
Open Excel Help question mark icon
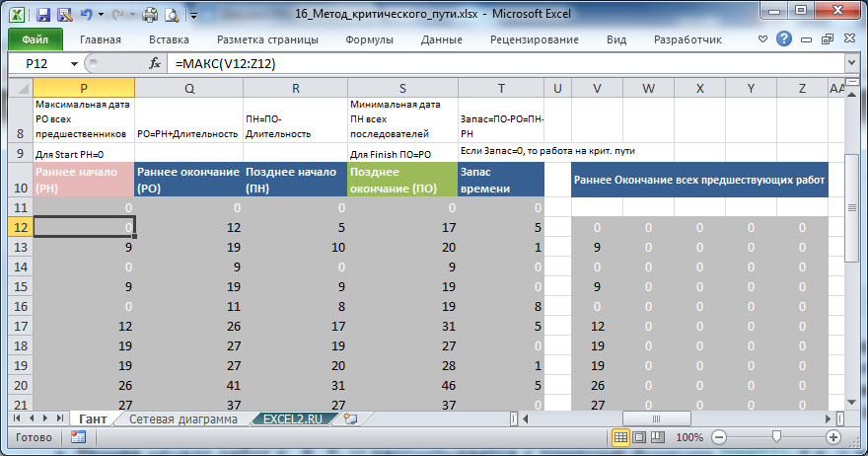pos(784,38)
